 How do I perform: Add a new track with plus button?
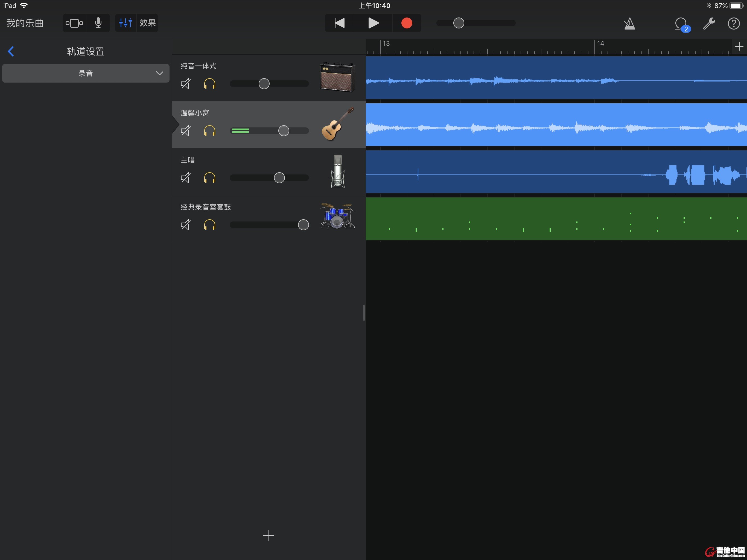[269, 535]
